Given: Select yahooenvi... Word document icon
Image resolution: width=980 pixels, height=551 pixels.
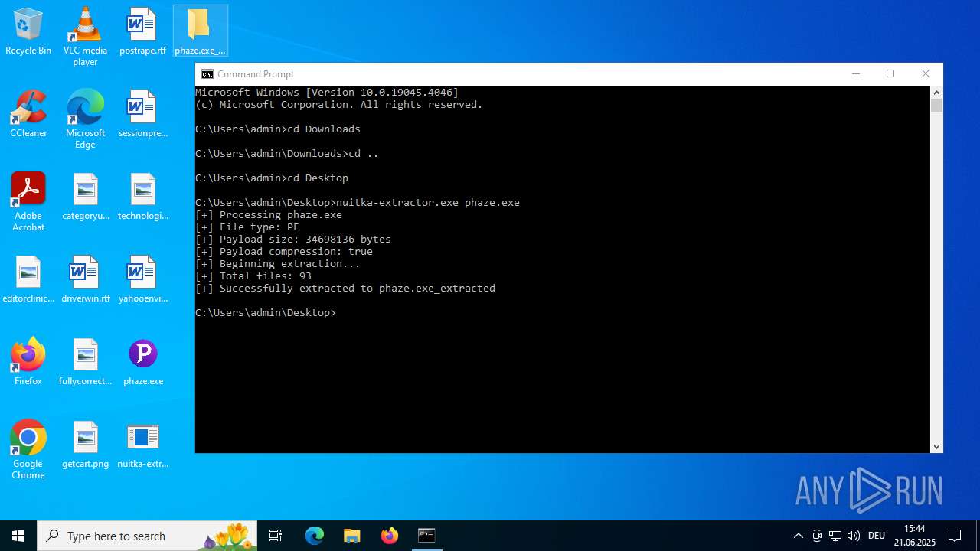Looking at the screenshot, I should [x=142, y=280].
